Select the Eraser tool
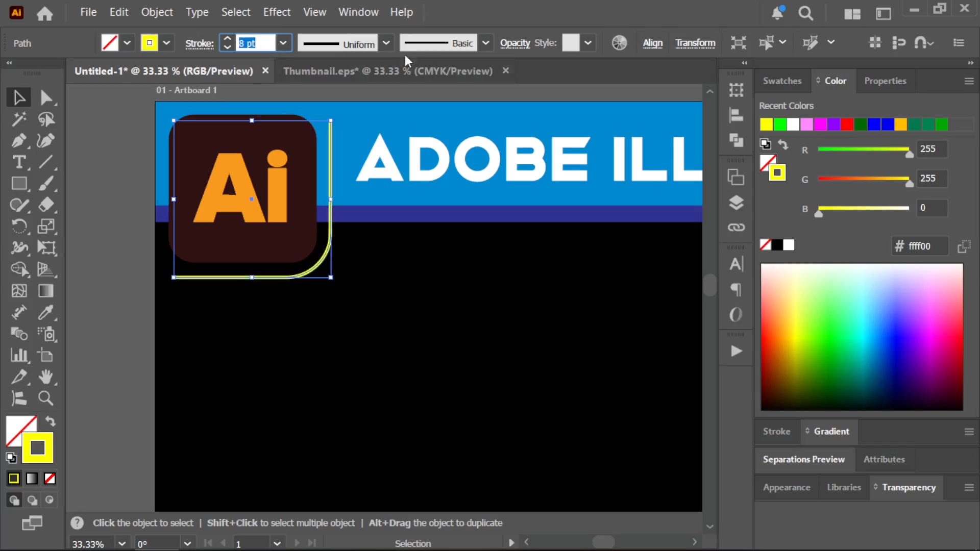 (46, 205)
